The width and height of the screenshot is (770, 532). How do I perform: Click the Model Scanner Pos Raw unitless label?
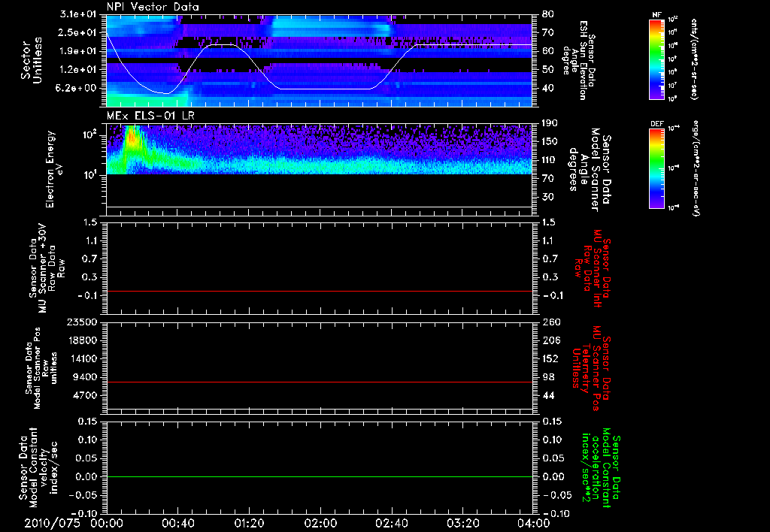pos(41,369)
